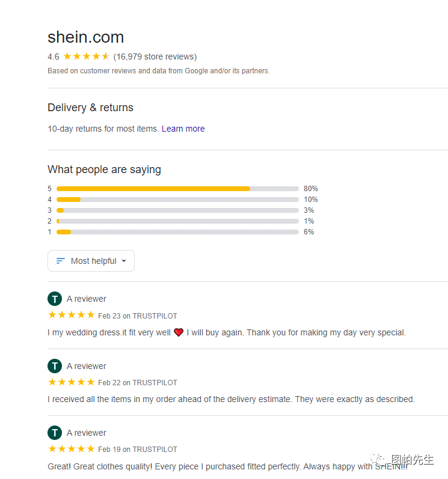Click the 4.6 star rating beside store reviews
Image resolution: width=448 pixels, height=479 pixels.
tap(86, 56)
